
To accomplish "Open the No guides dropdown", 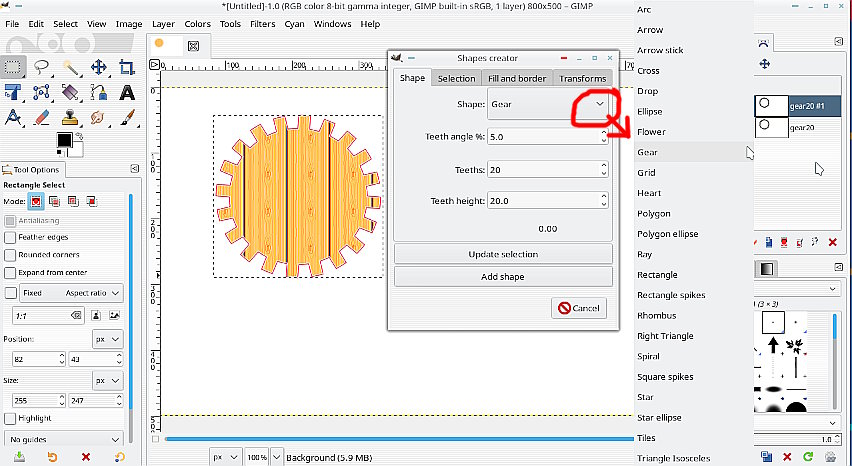I will 64,439.
